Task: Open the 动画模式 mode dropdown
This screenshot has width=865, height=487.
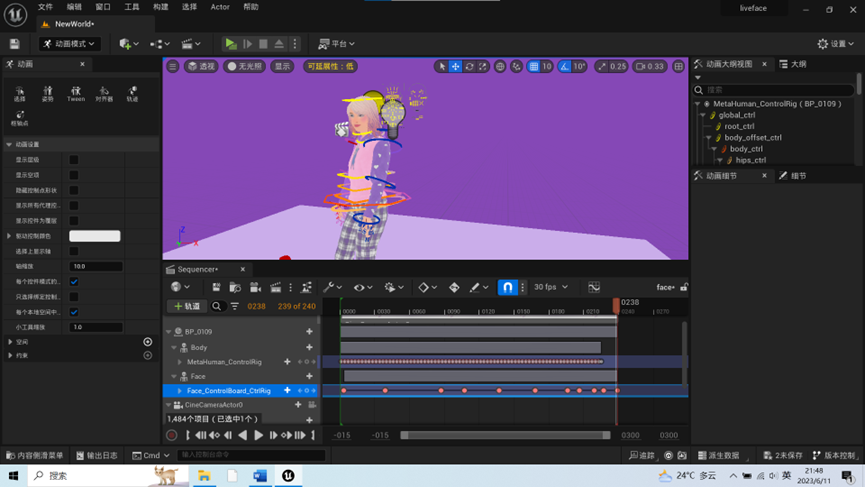Action: click(70, 44)
